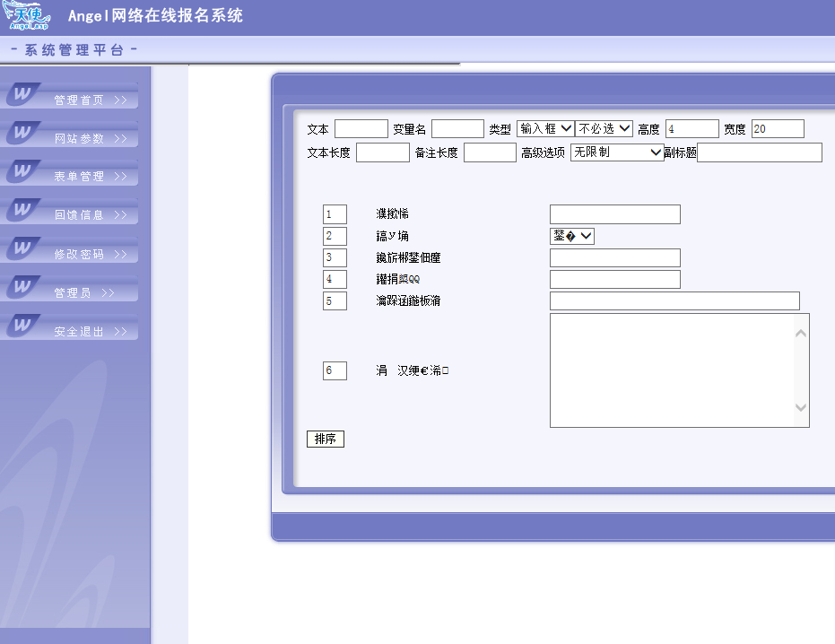
Task: Click the 高级选项 label
Action: [x=543, y=152]
